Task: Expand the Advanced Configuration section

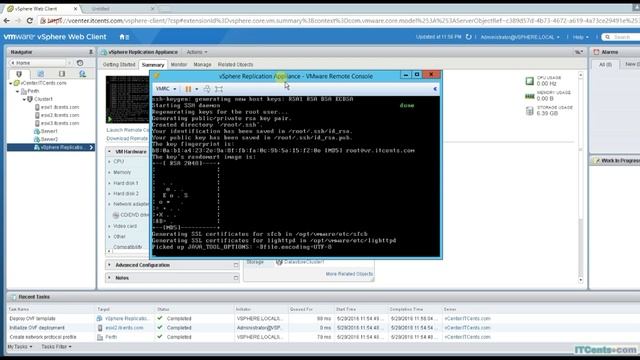Action: [x=109, y=265]
